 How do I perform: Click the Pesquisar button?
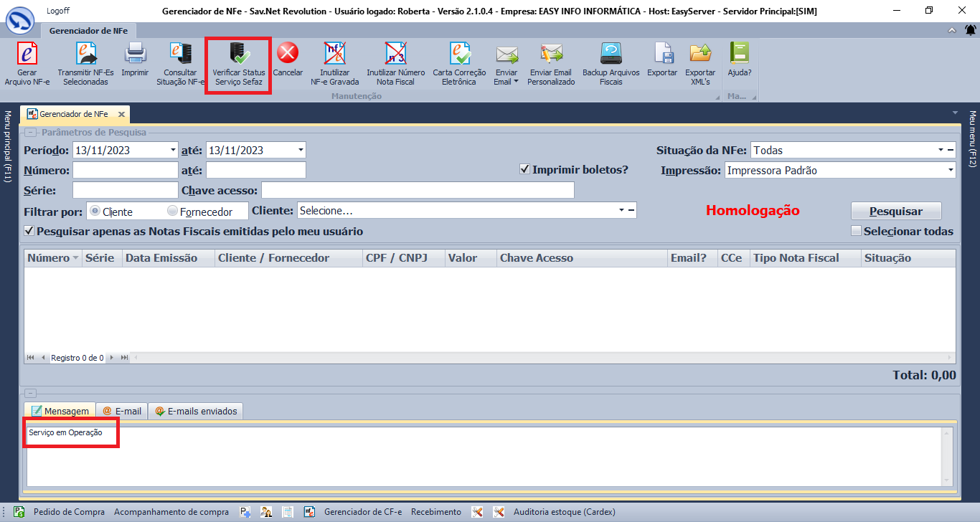[896, 211]
